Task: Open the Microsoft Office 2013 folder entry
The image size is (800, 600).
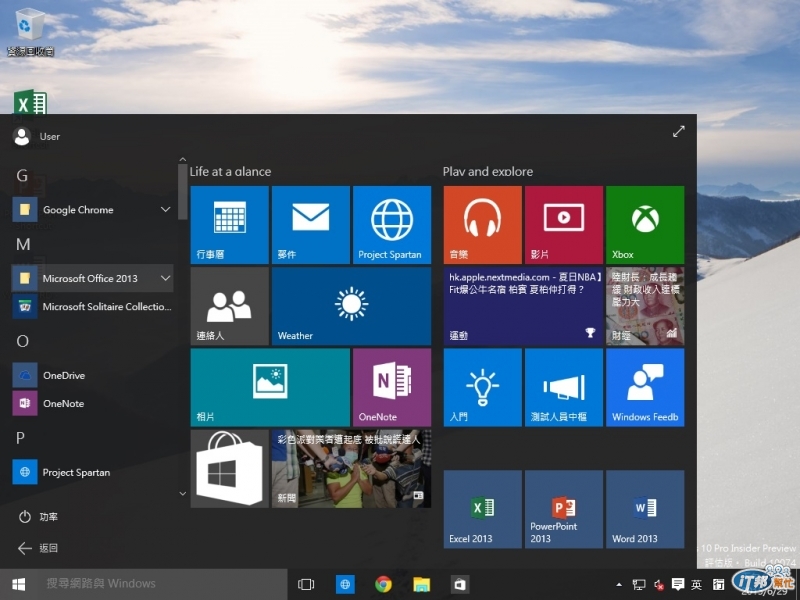Action: pos(92,278)
